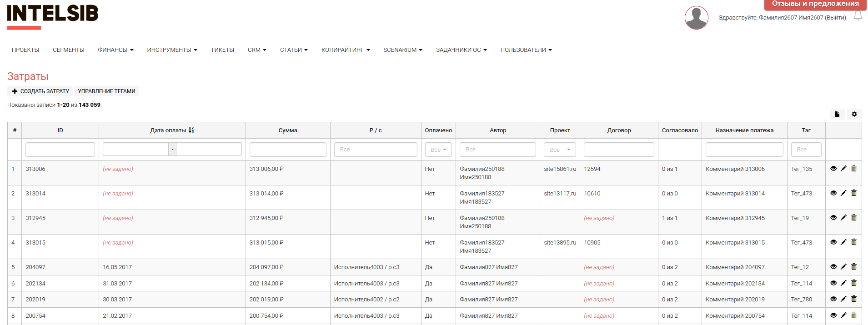Click УПРАВЛЕНИЕ ТЕГАМИ button

(106, 91)
